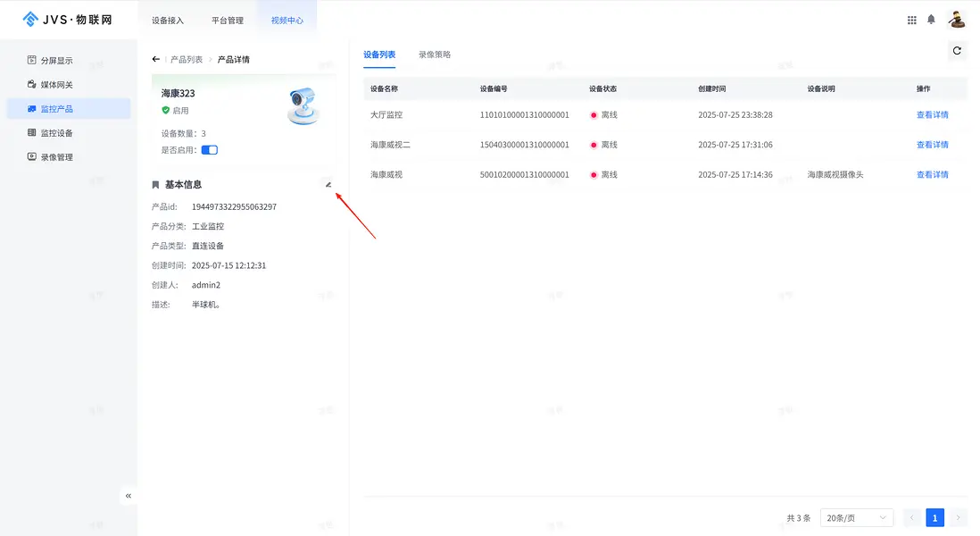Click device number 50010200001310000001
The height and width of the screenshot is (536, 980).
tap(525, 175)
